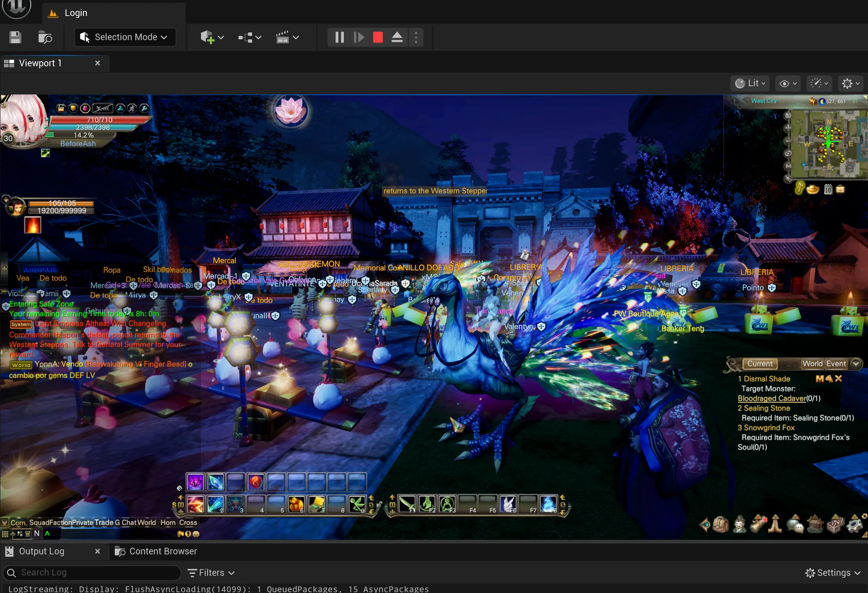This screenshot has width=868, height=593.
Task: Select the Horn chat channel
Action: [168, 522]
